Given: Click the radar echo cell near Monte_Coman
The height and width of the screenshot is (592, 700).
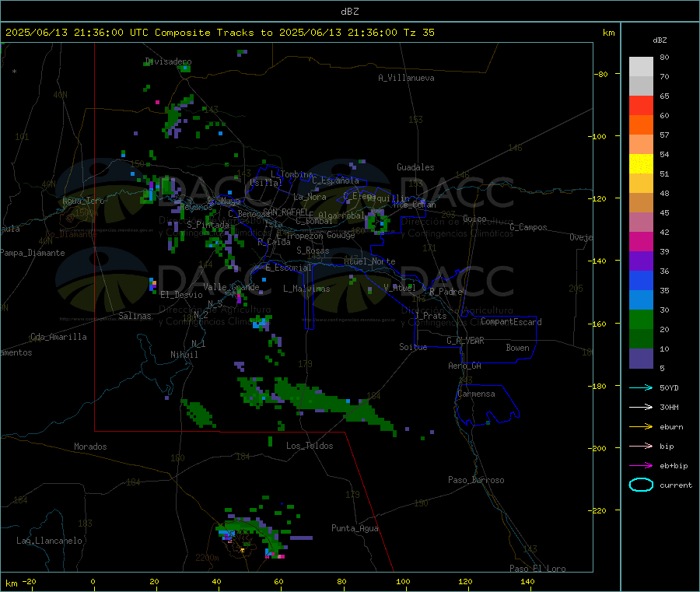Looking at the screenshot, I should tap(377, 222).
